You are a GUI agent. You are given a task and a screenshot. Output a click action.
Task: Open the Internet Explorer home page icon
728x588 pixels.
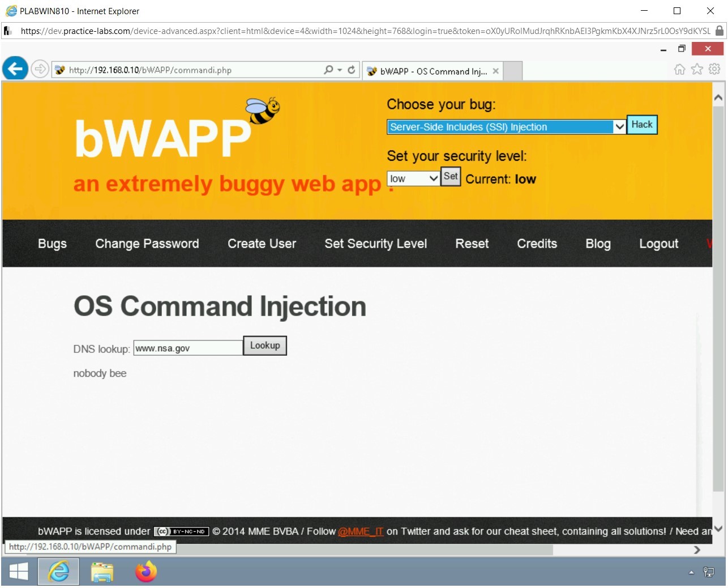point(679,69)
